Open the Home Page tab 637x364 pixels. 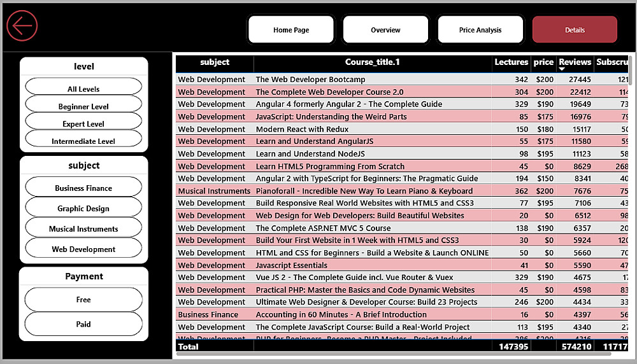pyautogui.click(x=291, y=30)
